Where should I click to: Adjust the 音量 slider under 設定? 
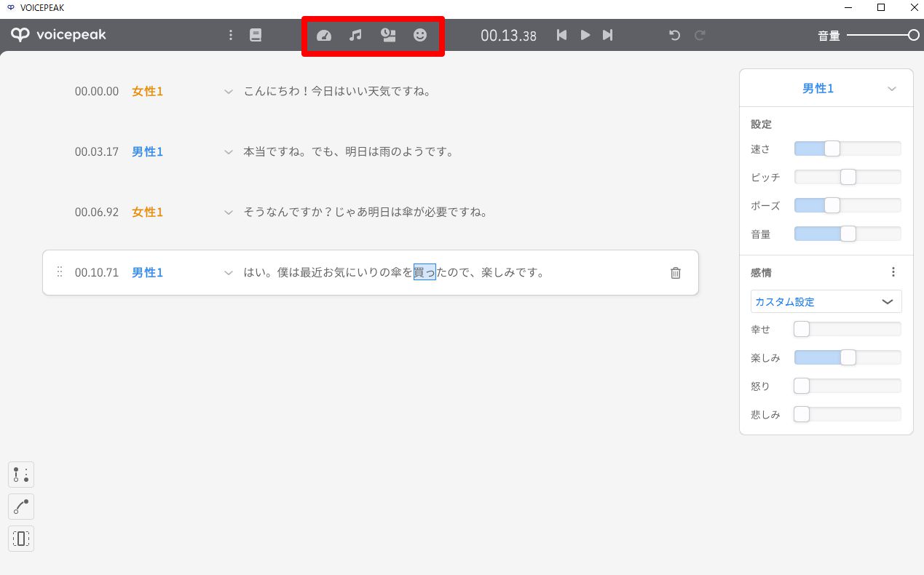click(x=848, y=234)
